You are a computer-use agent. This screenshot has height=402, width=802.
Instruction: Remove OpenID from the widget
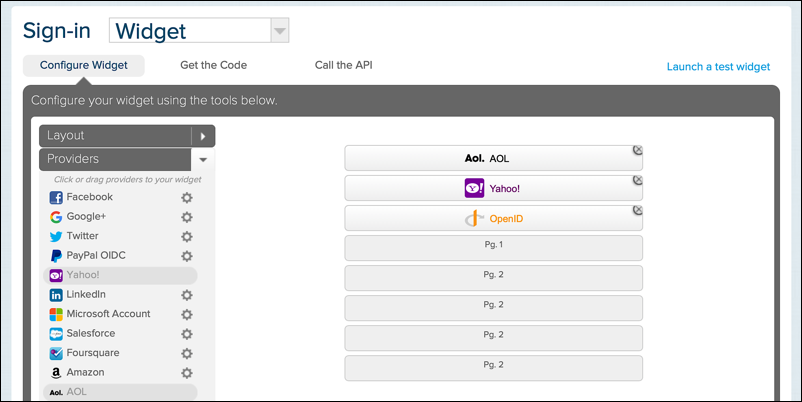637,211
